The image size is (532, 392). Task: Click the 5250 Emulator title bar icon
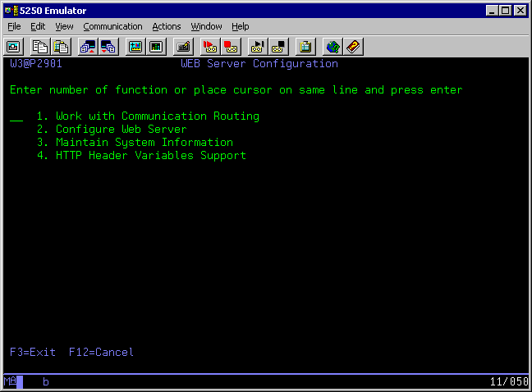(11, 11)
